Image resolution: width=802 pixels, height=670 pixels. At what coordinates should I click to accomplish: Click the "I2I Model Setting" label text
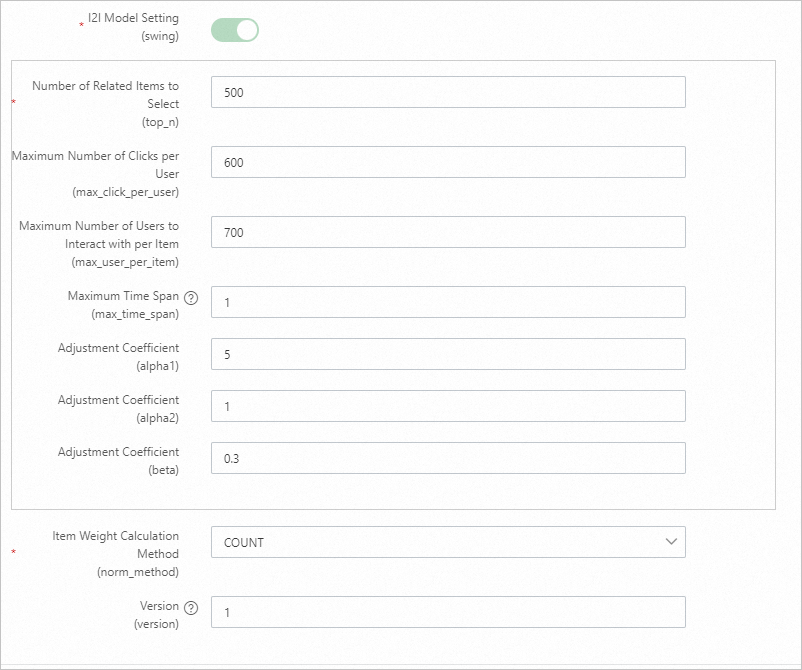133,19
